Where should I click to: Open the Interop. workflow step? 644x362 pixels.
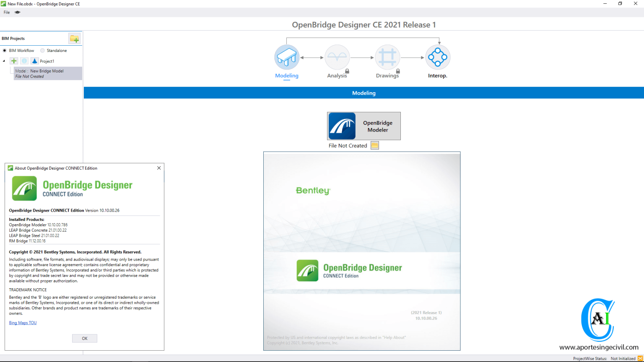pyautogui.click(x=438, y=57)
